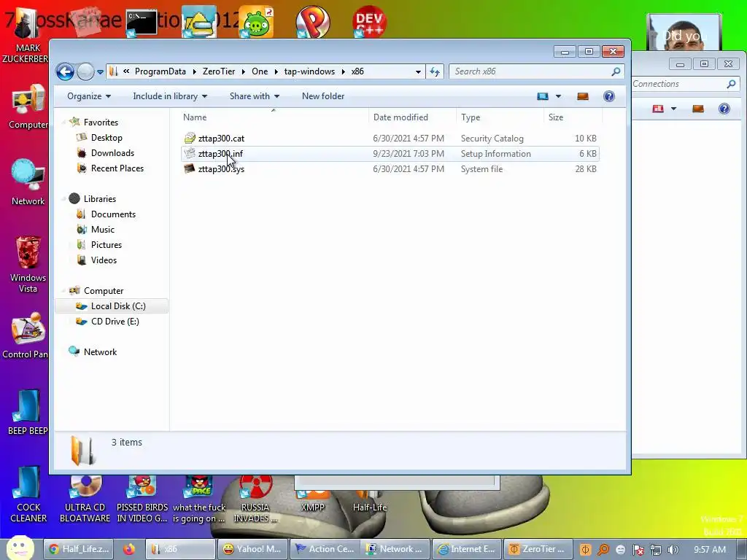
Task: Click the Change your view icon
Action: (x=543, y=97)
